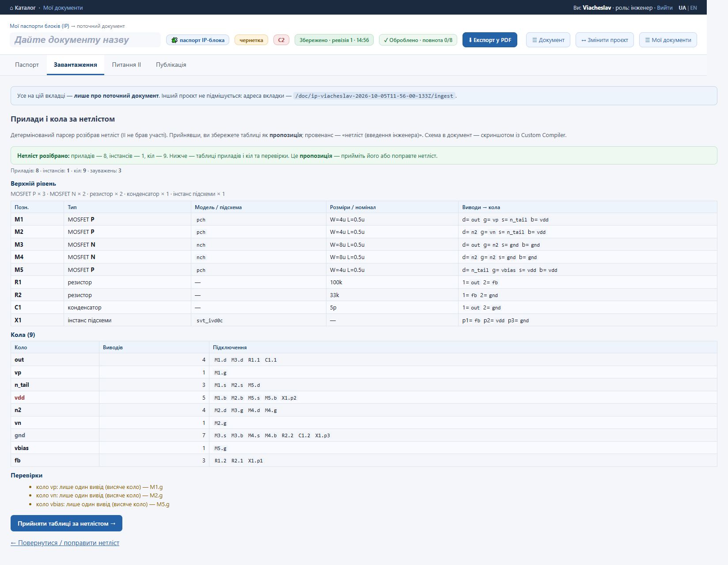Select the document path /doc/ip-viacheslav…/ingest
The image size is (728, 565).
coord(374,96)
